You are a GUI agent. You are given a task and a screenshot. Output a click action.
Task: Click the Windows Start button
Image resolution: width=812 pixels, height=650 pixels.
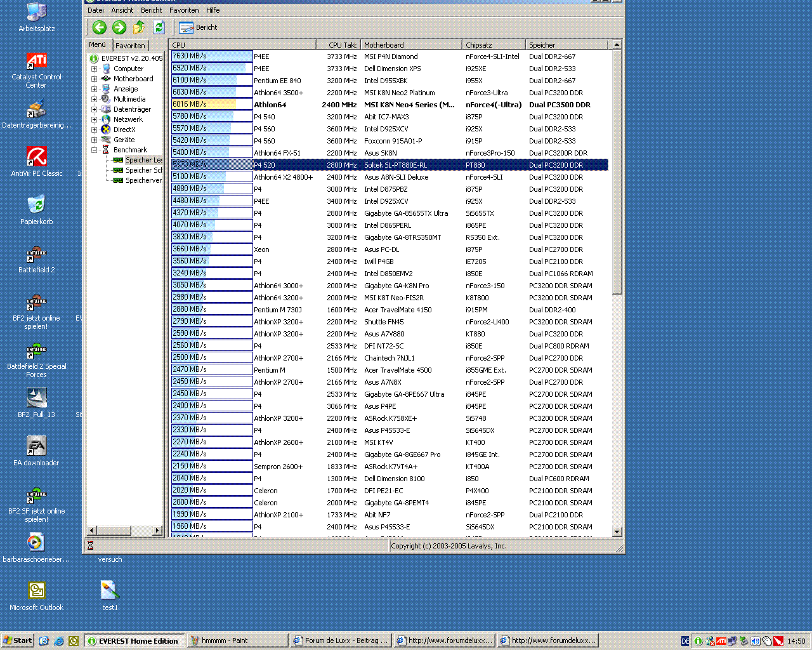18,640
